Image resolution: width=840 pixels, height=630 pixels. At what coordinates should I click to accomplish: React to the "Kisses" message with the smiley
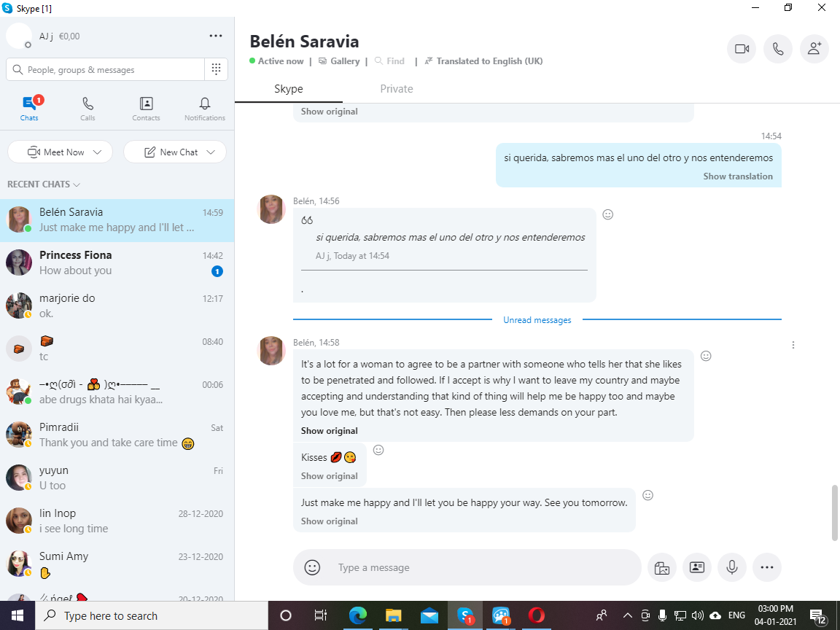point(378,450)
